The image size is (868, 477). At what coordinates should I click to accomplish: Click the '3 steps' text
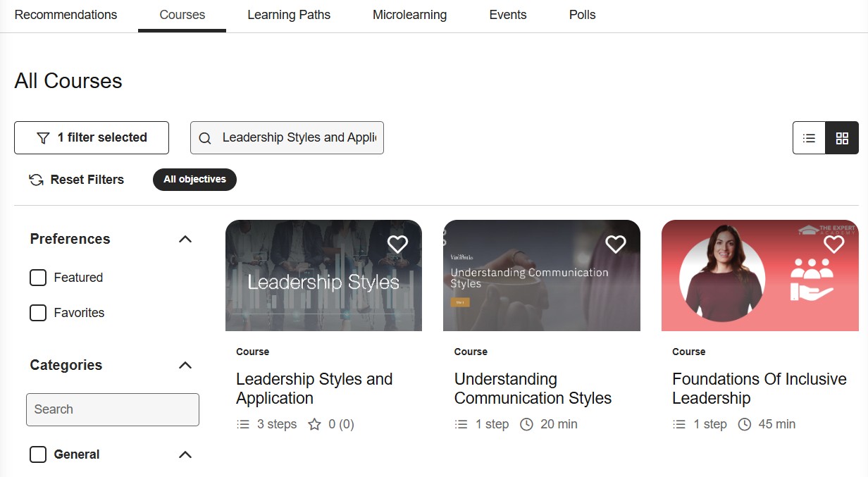277,424
